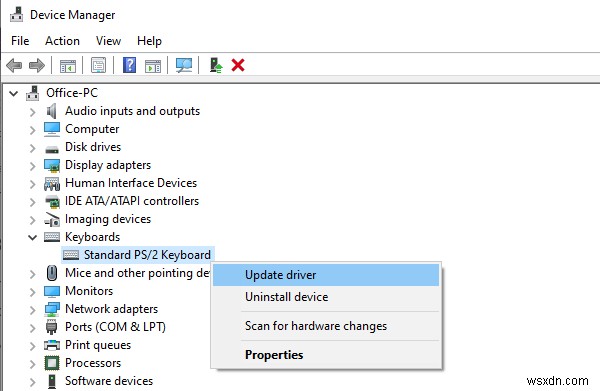Screen dimensions: 600x391
Task: Expand the Monitors category
Action: (33, 292)
